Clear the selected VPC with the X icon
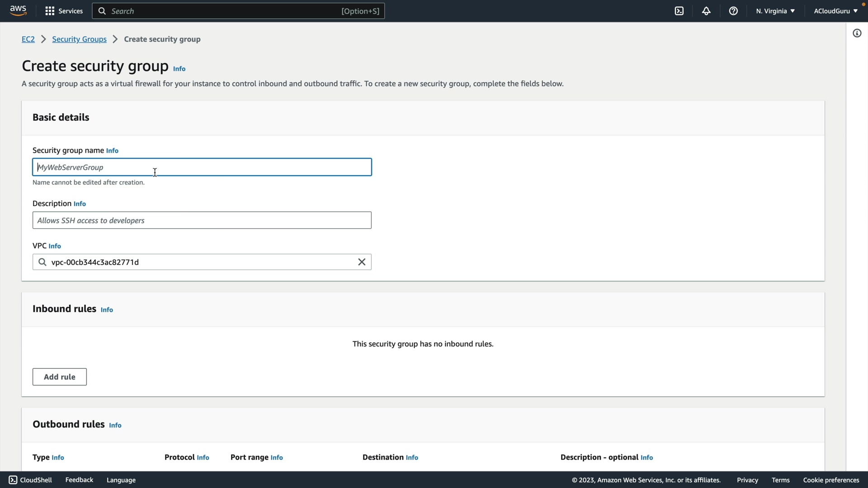Viewport: 868px width, 488px height. coord(362,262)
